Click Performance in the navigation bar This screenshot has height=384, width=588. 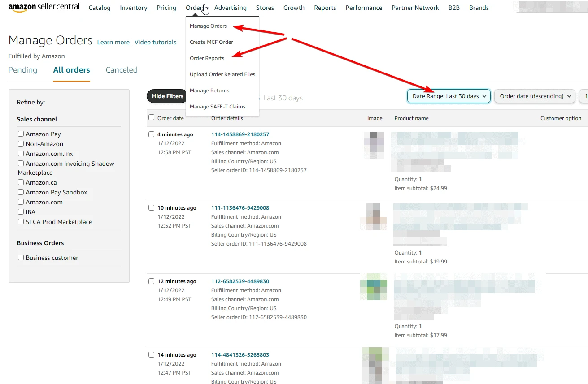click(364, 8)
